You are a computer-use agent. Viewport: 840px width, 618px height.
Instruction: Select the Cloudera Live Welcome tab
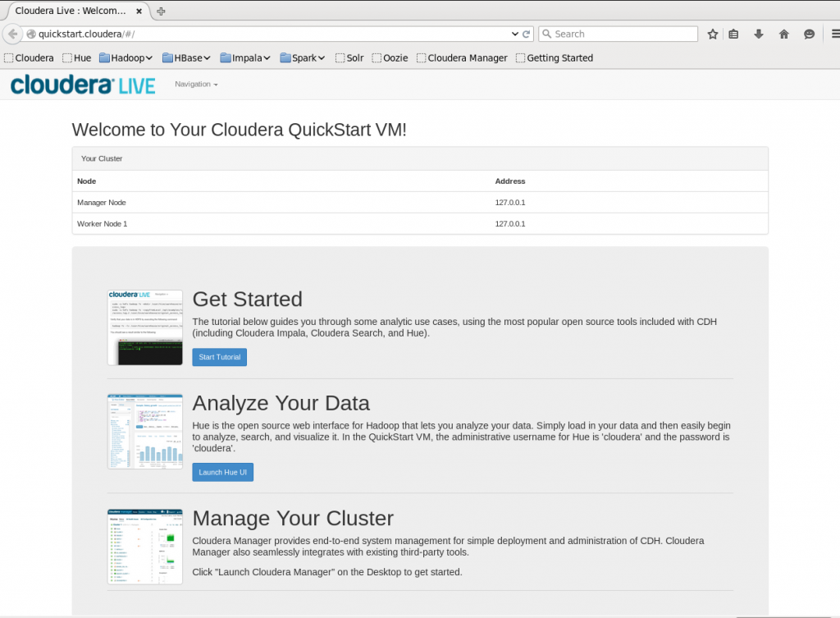click(79, 11)
